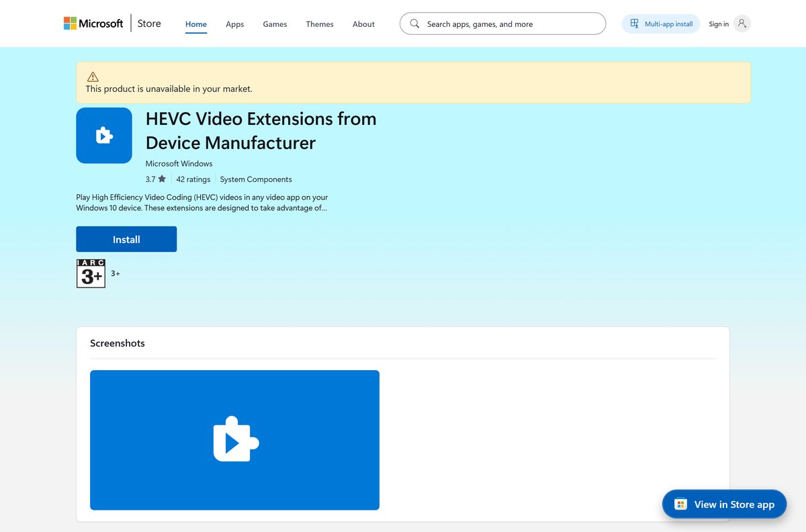The image size is (806, 532).
Task: Click the View in Store app button
Action: tap(724, 504)
